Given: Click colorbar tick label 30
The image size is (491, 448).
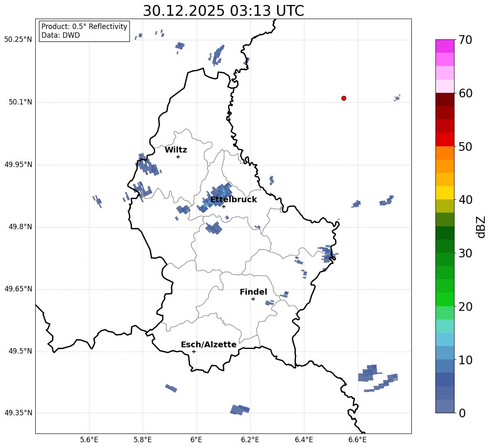Looking at the screenshot, I should (x=465, y=253).
